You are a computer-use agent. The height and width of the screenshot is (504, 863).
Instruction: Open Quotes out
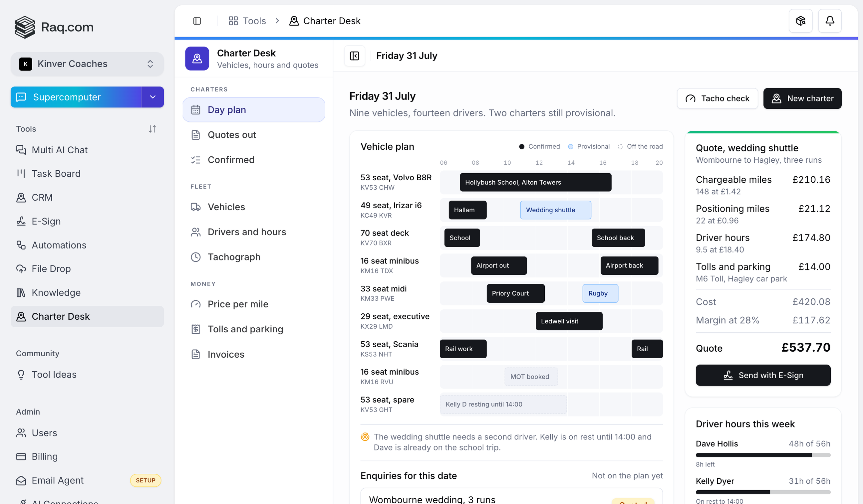[x=254, y=135]
